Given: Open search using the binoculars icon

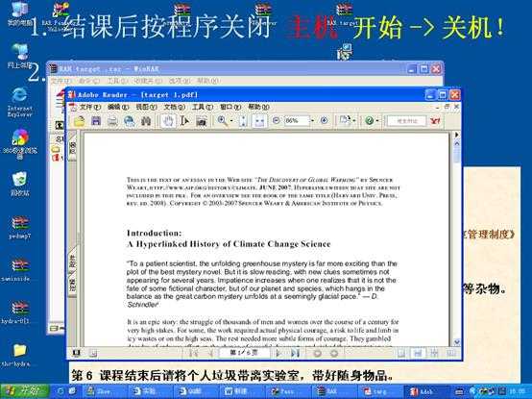Looking at the screenshot, I should (x=146, y=121).
